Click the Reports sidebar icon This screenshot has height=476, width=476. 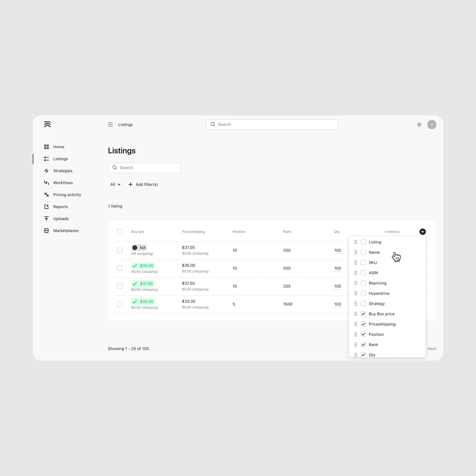pyautogui.click(x=46, y=207)
